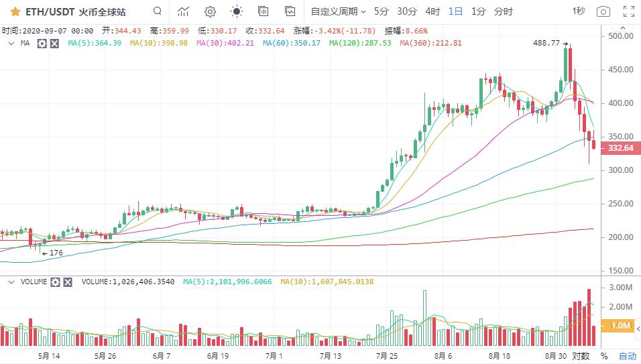641x364 pixels.
Task: Switch to 分时 line view
Action: tap(504, 11)
